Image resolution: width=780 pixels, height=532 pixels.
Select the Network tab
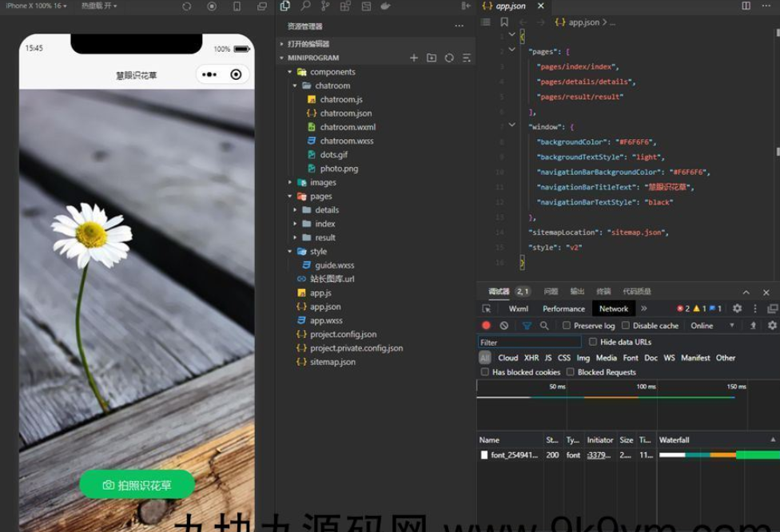pyautogui.click(x=613, y=309)
